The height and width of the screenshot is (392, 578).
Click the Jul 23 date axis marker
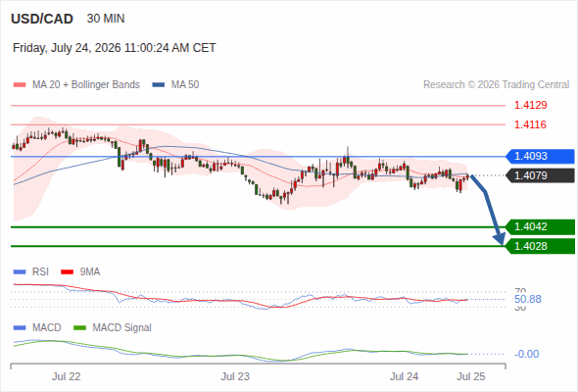pyautogui.click(x=235, y=376)
